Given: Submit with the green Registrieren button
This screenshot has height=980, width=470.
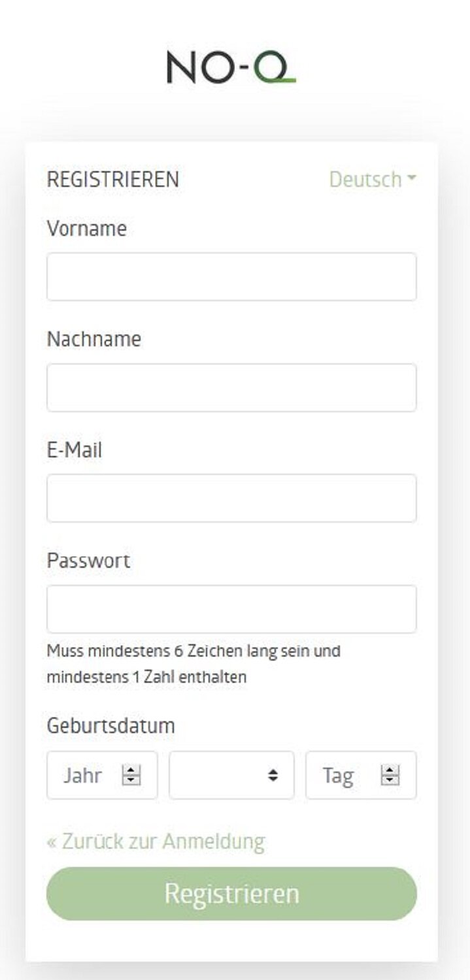Looking at the screenshot, I should [x=231, y=894].
